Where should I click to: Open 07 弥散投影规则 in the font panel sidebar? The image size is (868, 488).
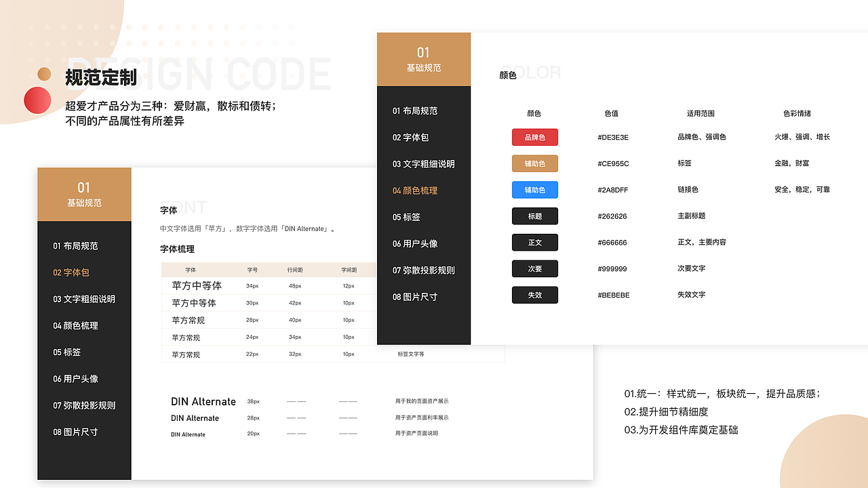tap(84, 405)
